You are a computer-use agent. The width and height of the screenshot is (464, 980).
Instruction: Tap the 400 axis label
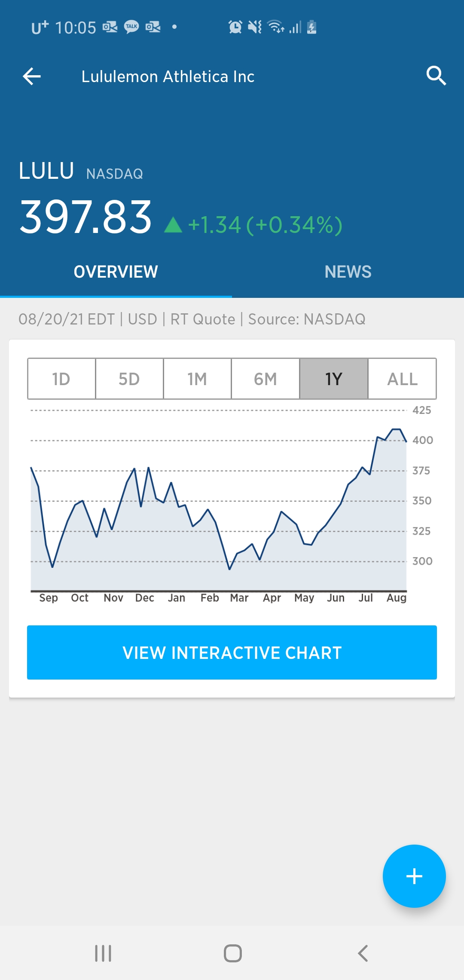(423, 440)
